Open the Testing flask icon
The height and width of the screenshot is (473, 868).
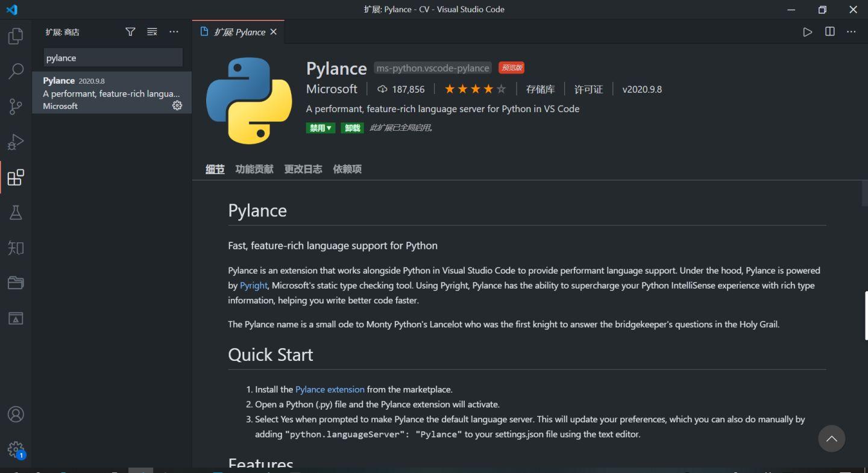coord(16,213)
